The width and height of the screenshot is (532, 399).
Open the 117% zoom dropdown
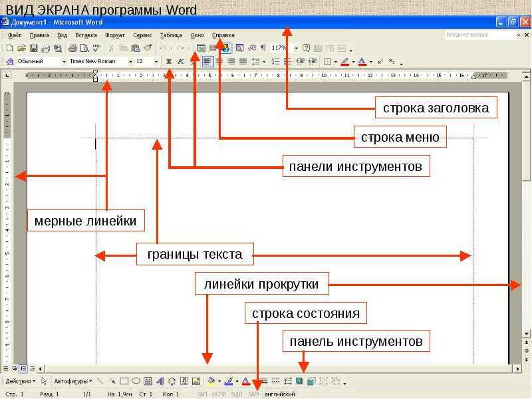click(296, 48)
